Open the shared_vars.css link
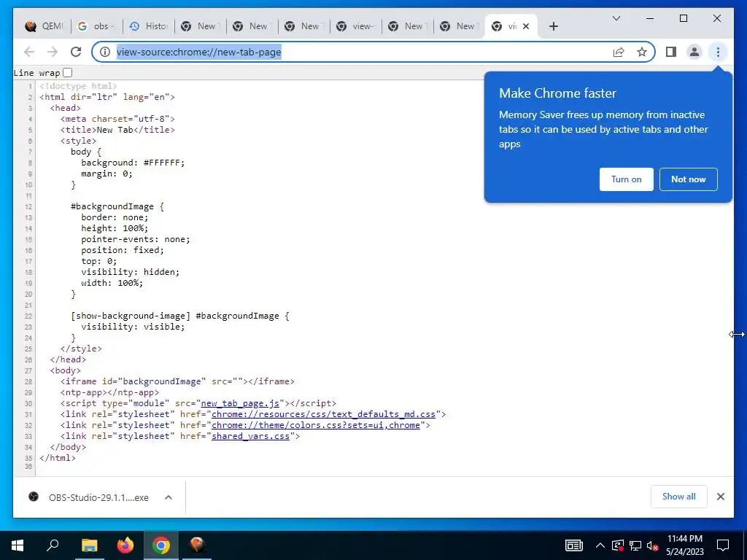 251,436
